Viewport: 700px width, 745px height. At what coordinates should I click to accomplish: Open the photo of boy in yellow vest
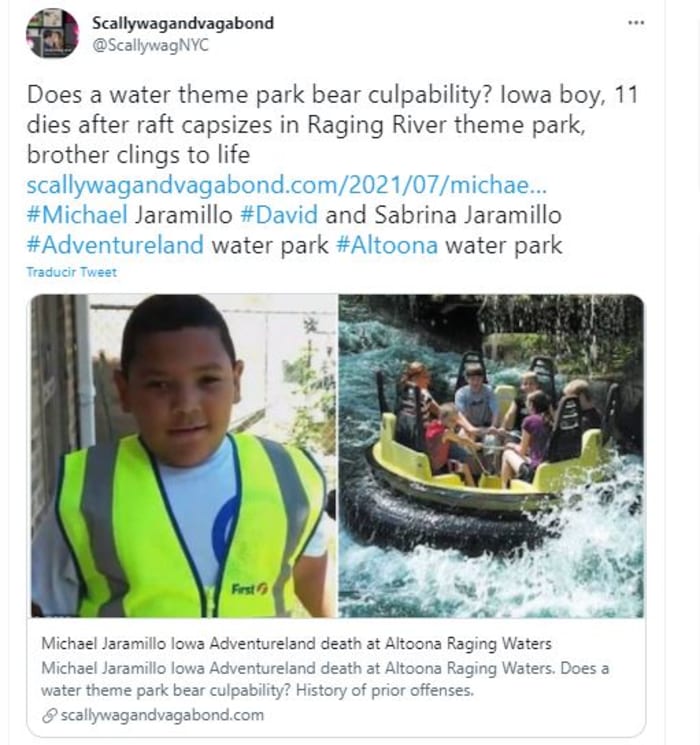pos(183,455)
